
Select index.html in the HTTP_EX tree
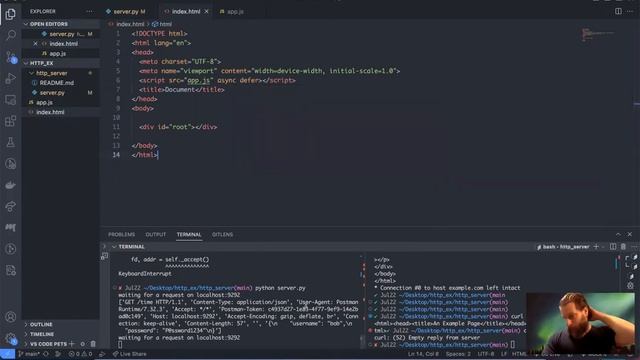point(61,112)
